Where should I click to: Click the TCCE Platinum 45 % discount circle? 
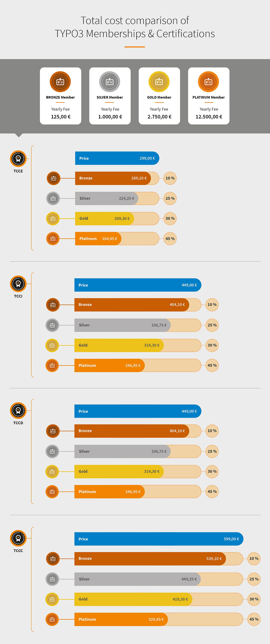tap(170, 238)
